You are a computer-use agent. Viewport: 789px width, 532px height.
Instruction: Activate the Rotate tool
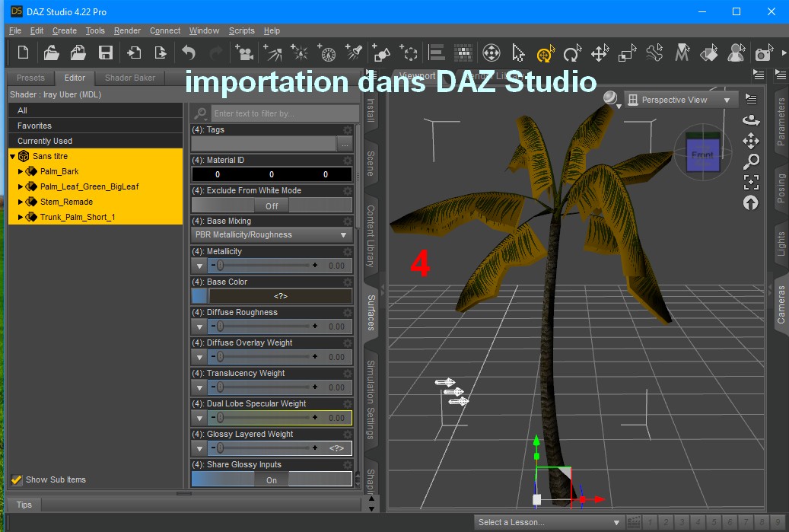pos(572,53)
